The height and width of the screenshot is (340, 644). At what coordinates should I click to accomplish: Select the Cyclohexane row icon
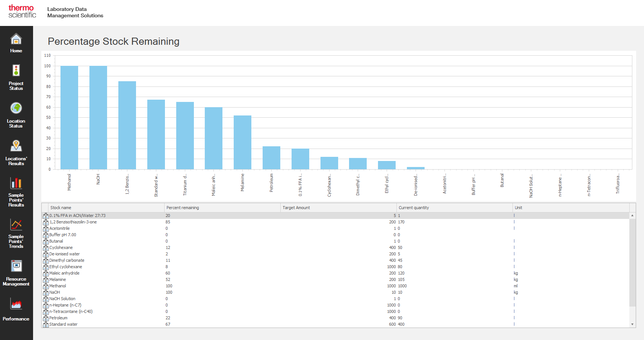tap(45, 248)
